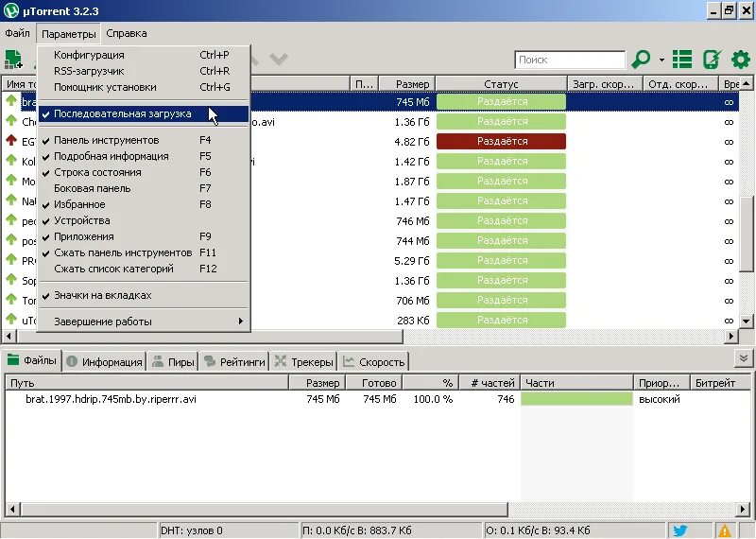Image resolution: width=756 pixels, height=539 pixels.
Task: Toggle Сжать панель инструментов option
Action: 144,252
